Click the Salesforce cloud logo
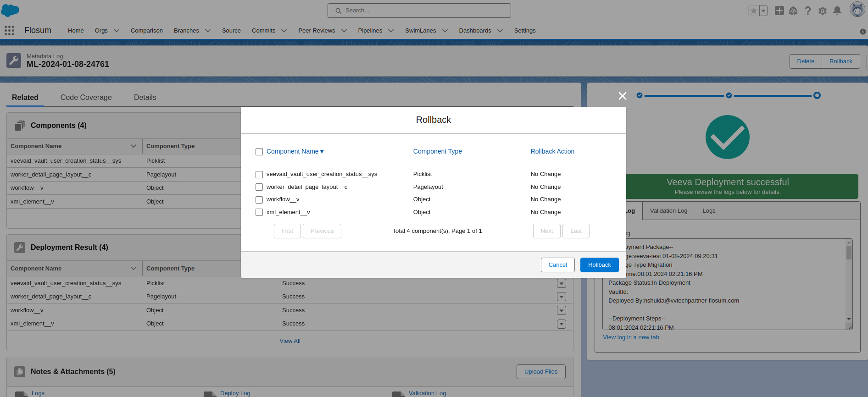The width and height of the screenshot is (868, 397). coord(10,10)
